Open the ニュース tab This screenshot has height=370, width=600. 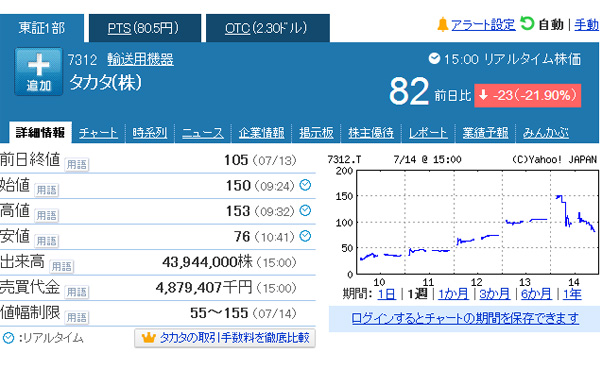(x=202, y=133)
